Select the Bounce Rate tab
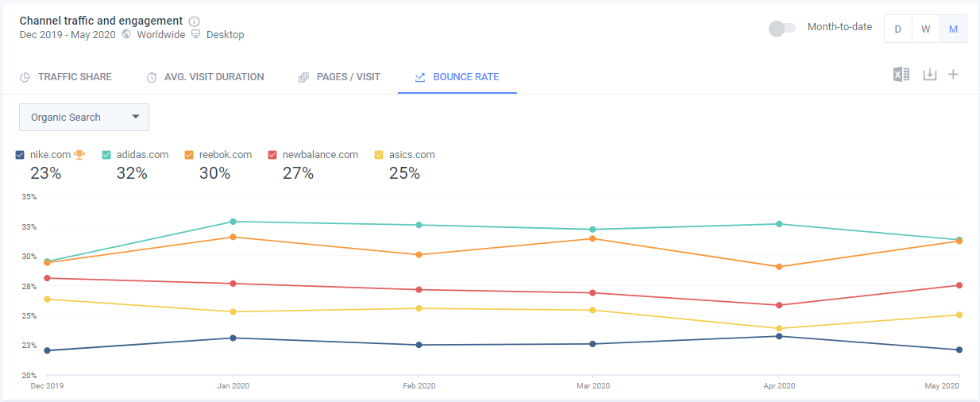The image size is (980, 402). pyautogui.click(x=457, y=77)
